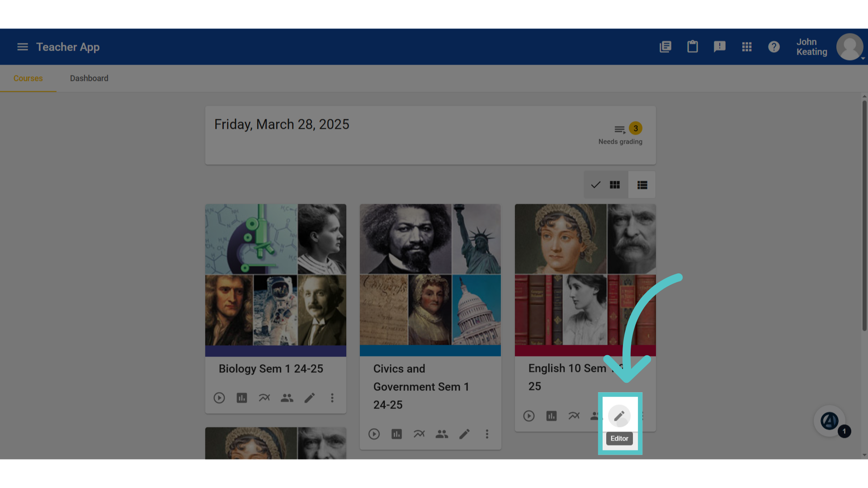Open Biology Sem 1 gradebook chart icon
Image resolution: width=868 pixels, height=488 pixels.
point(242,398)
